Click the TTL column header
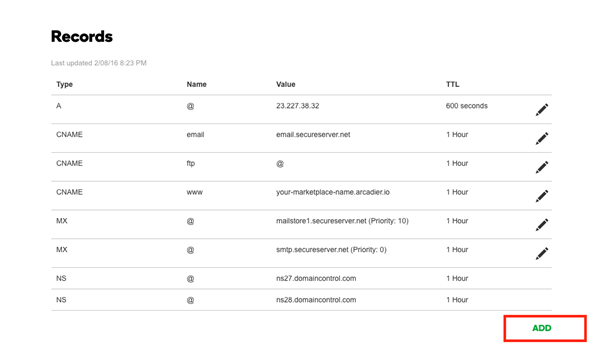Viewport: 602px width, 363px height. [453, 84]
